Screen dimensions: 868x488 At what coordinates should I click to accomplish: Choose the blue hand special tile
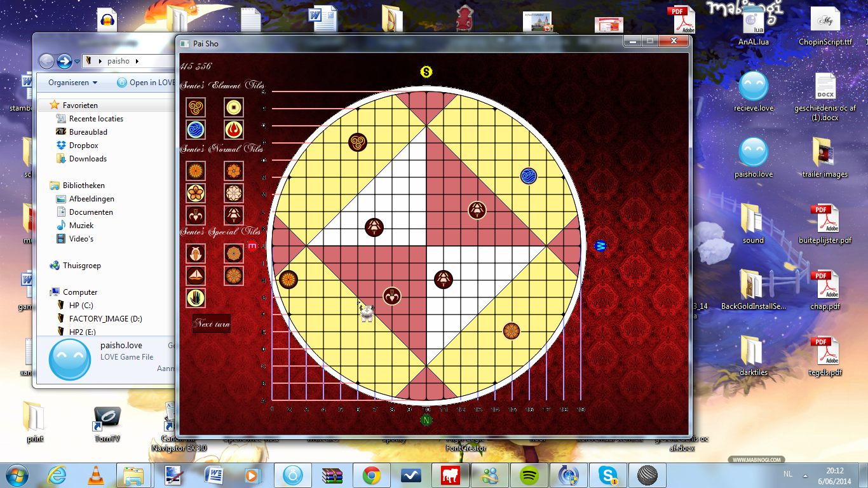pos(196,297)
